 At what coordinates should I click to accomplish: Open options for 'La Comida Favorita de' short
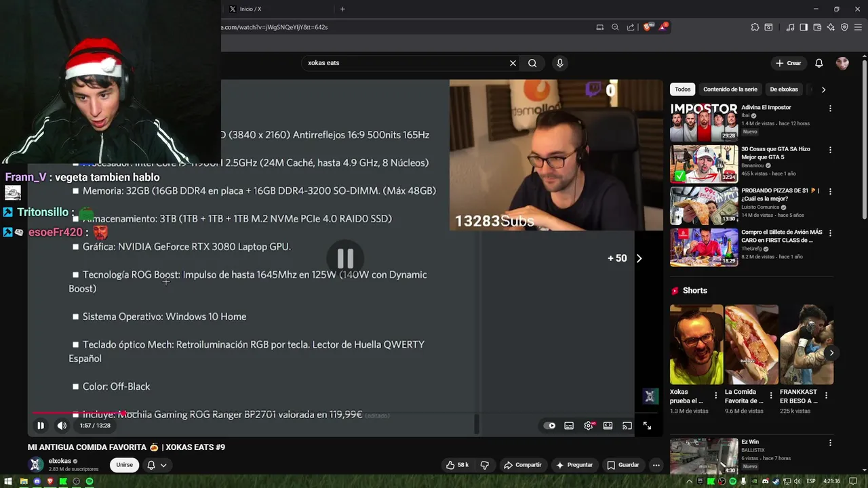tap(770, 395)
